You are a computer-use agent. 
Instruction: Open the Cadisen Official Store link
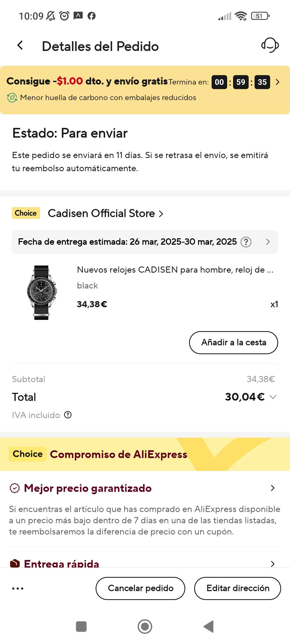tap(105, 214)
